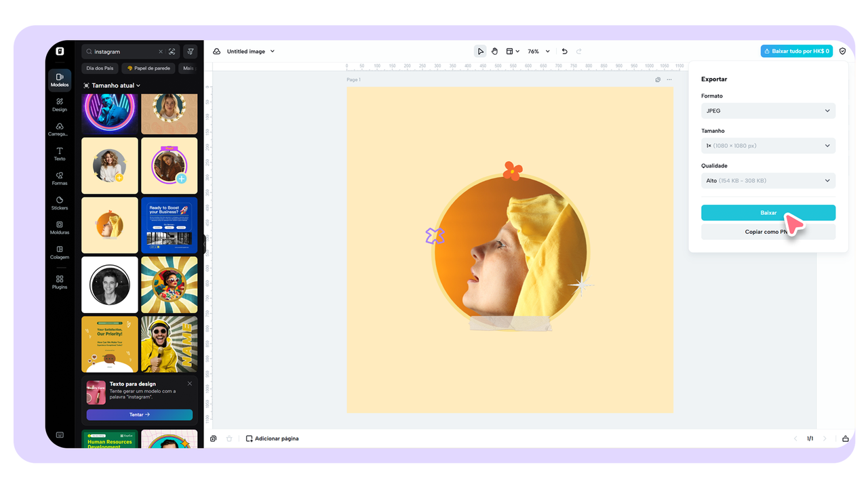The height and width of the screenshot is (488, 868).
Task: Select the partially visible Mais tag
Action: click(188, 68)
